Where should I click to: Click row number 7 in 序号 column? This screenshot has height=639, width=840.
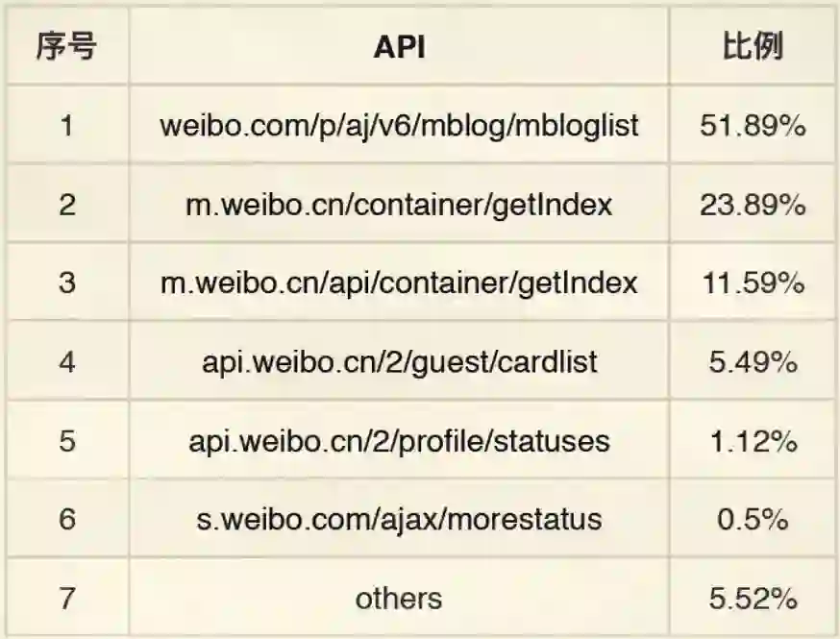tap(66, 599)
